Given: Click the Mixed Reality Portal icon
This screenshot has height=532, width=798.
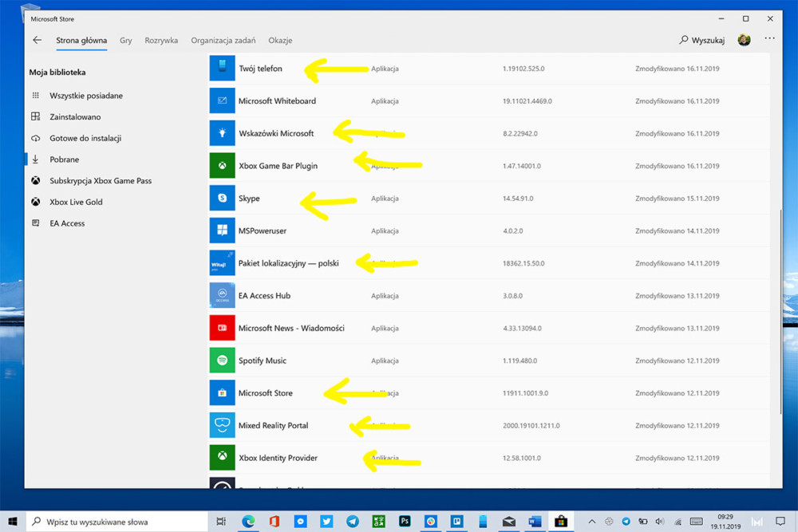Looking at the screenshot, I should click(x=223, y=426).
